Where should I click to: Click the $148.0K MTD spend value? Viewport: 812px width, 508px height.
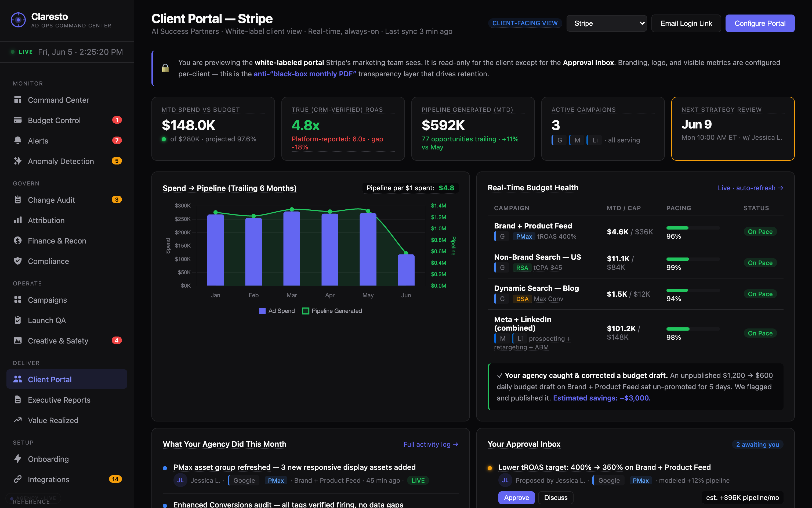coord(188,125)
